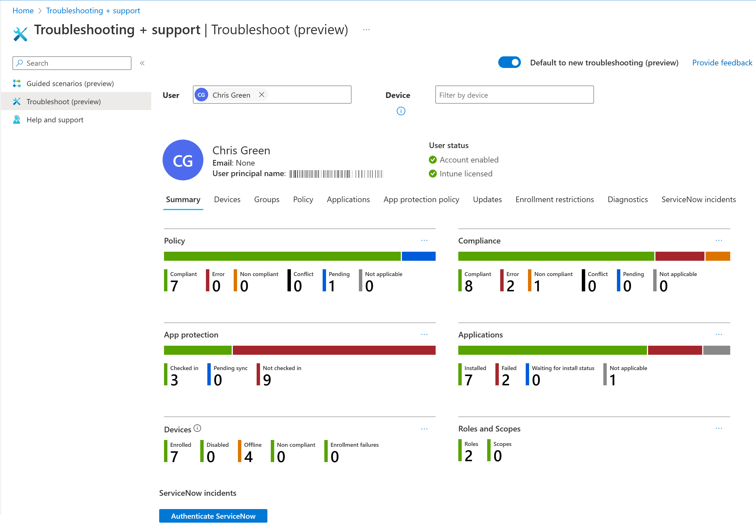This screenshot has width=756, height=532.
Task: Toggle off the Chris Green user filter
Action: (x=262, y=95)
